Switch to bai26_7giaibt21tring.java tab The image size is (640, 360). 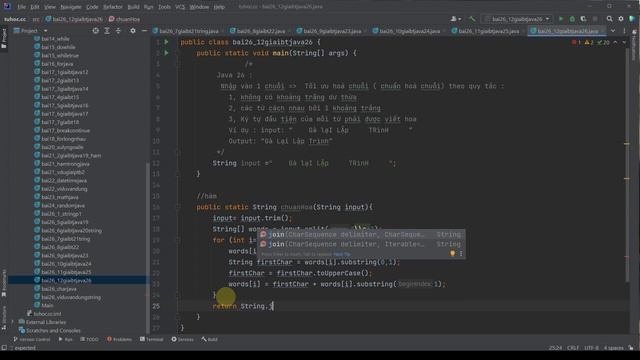188,31
